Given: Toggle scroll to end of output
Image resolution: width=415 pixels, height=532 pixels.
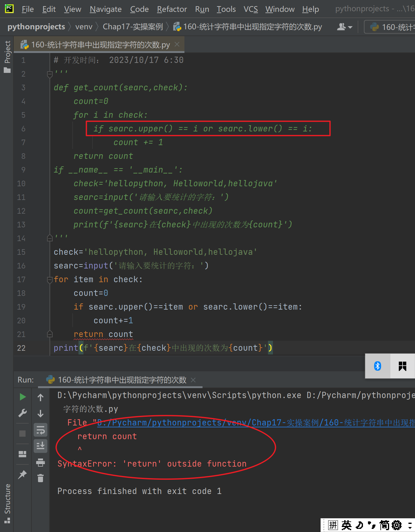Looking at the screenshot, I should coord(41,446).
